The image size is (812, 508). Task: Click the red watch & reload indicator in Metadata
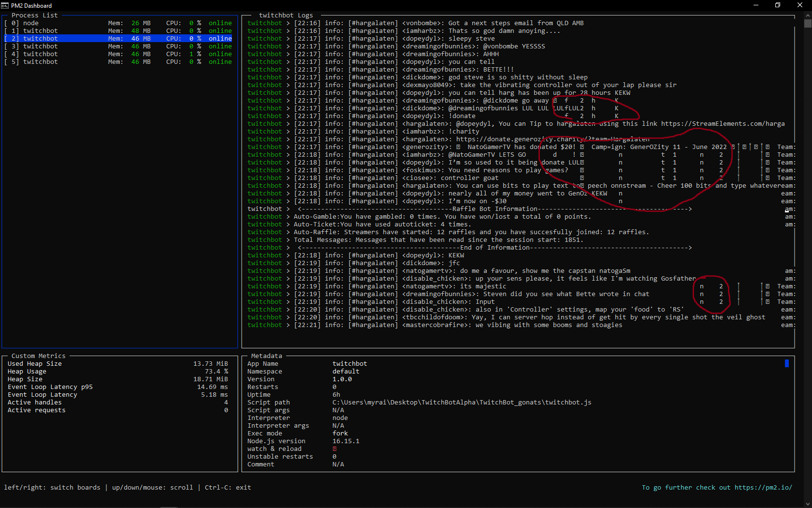[x=334, y=448]
